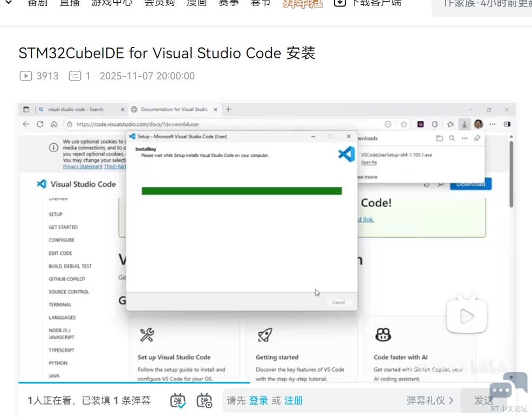Click the search icon in Downloads panel

[452, 138]
